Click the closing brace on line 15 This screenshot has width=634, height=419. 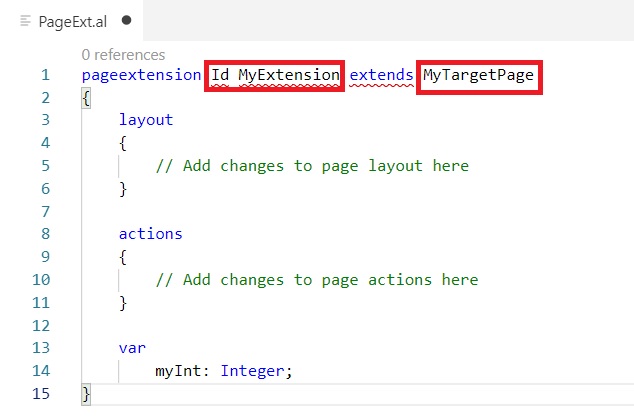86,394
